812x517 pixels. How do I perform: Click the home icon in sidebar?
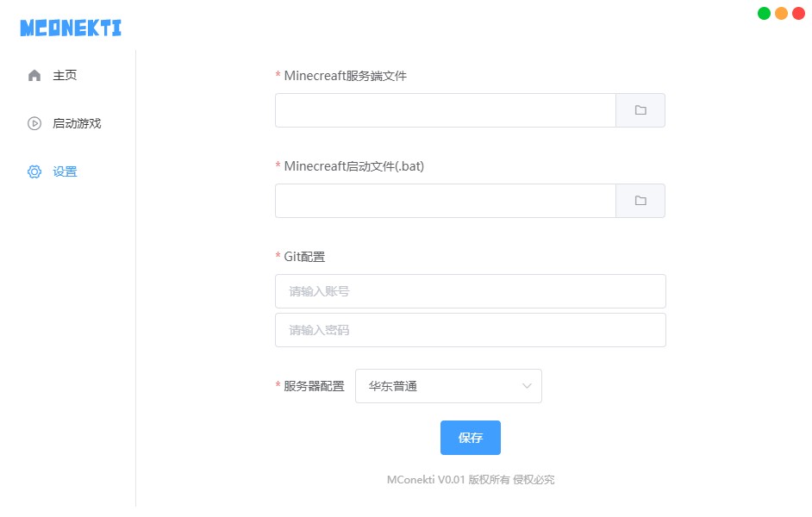coord(34,76)
